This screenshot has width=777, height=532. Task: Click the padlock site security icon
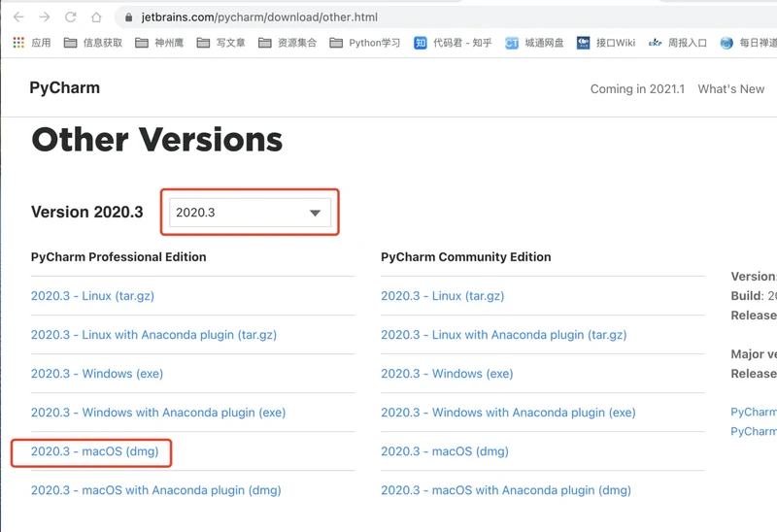129,17
